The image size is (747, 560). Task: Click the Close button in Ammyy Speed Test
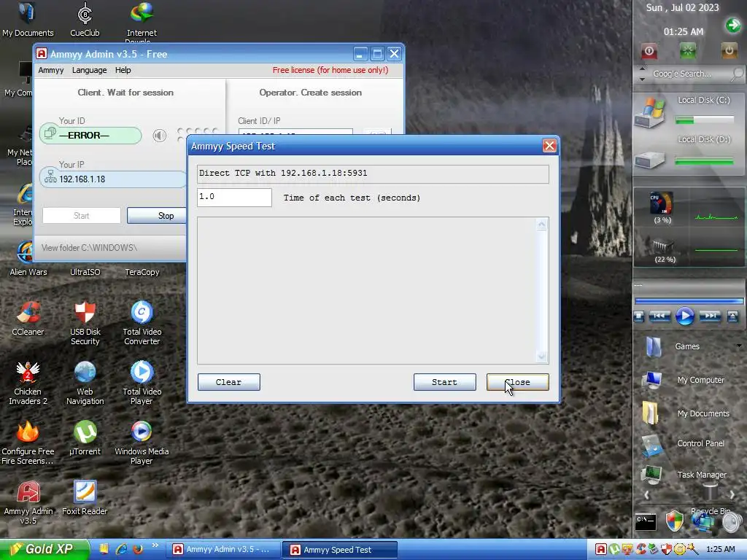[517, 382]
